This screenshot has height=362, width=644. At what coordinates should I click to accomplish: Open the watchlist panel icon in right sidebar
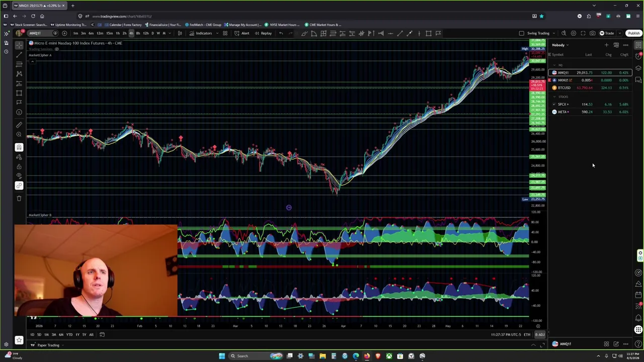638,45
